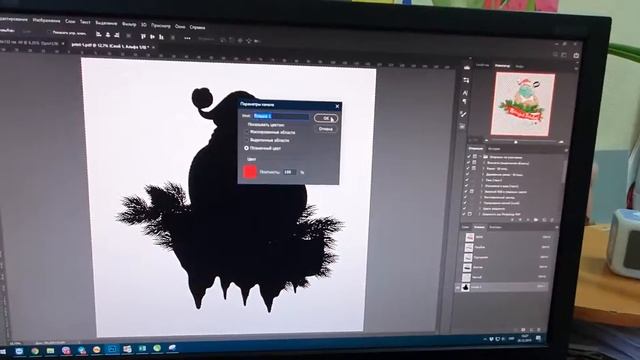
Task: Select the Выделенные области radio option
Action: coord(247,140)
